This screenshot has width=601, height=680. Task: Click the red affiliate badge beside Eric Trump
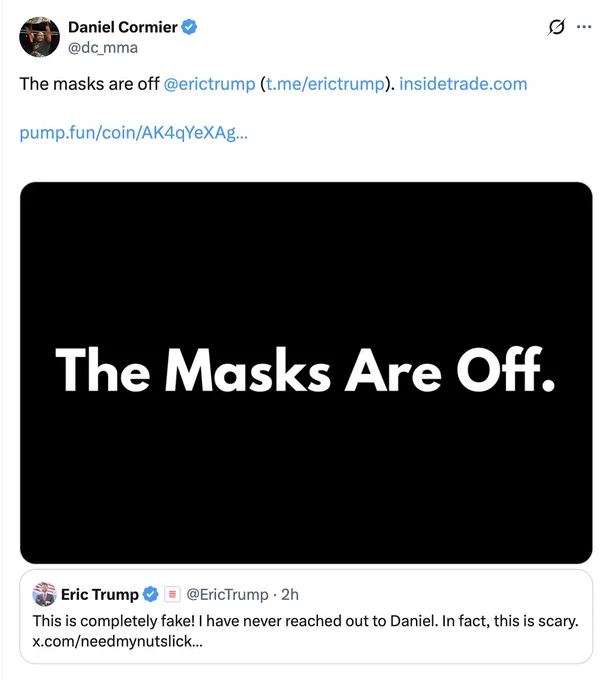tap(172, 594)
